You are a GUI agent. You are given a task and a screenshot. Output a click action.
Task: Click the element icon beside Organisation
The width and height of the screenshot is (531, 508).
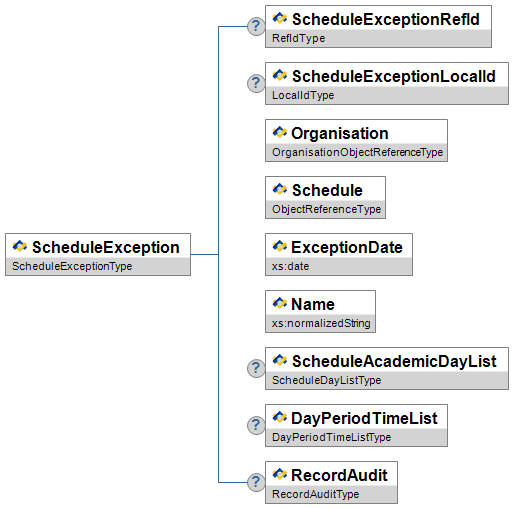280,132
